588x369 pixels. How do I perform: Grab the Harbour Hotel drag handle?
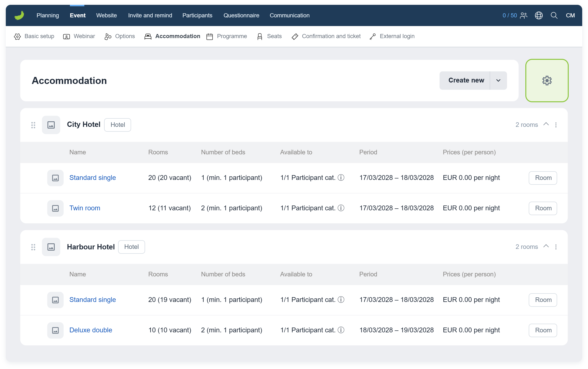click(33, 247)
